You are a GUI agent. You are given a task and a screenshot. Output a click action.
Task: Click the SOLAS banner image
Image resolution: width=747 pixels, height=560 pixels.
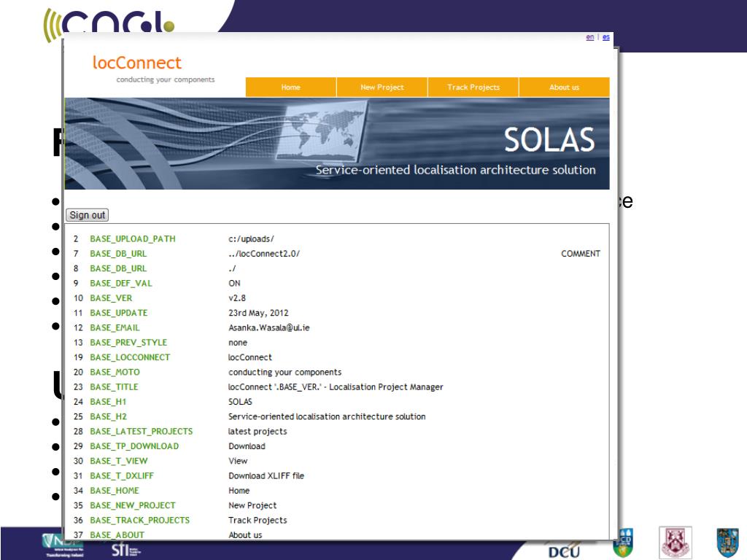337,144
